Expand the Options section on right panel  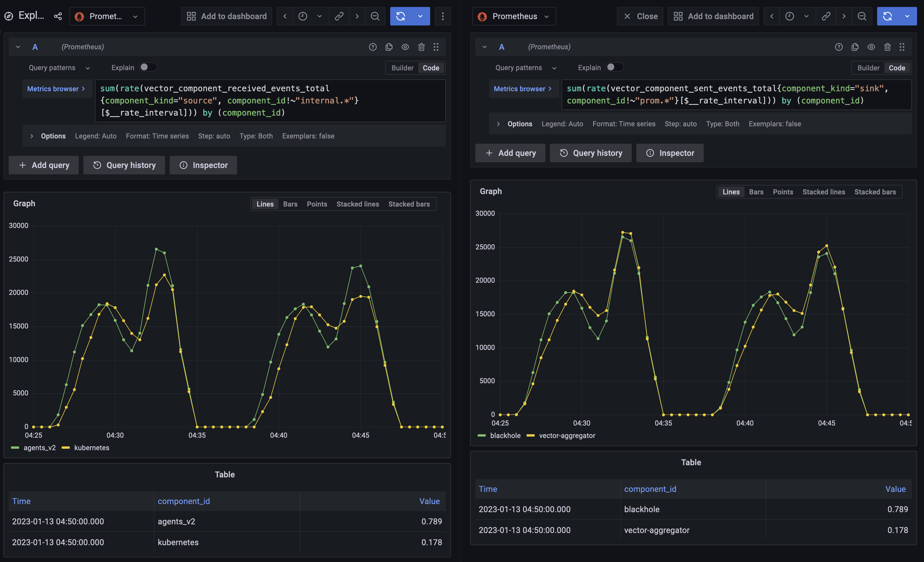498,124
